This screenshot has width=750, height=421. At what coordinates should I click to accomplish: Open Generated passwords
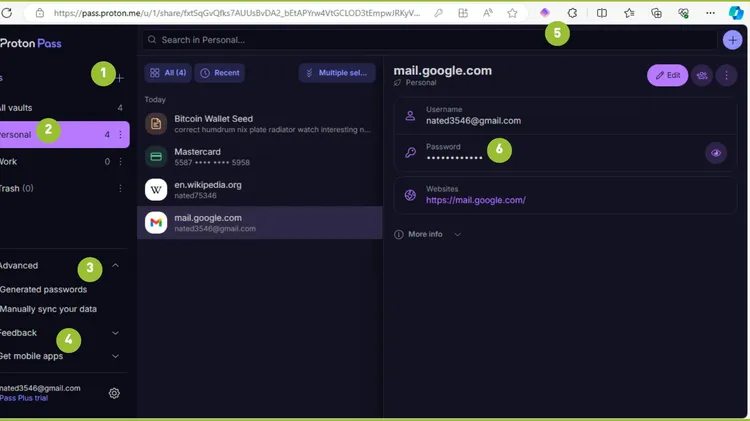(x=44, y=289)
